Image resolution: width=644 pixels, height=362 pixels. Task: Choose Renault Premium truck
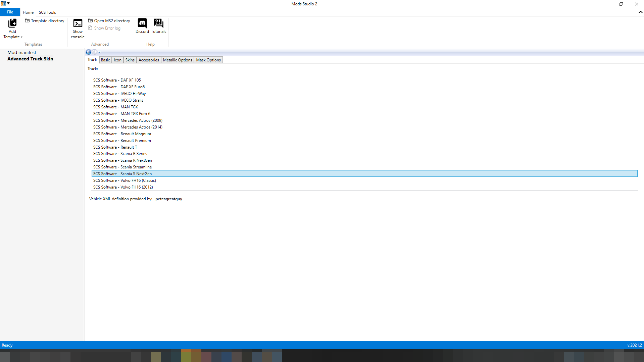(364, 141)
